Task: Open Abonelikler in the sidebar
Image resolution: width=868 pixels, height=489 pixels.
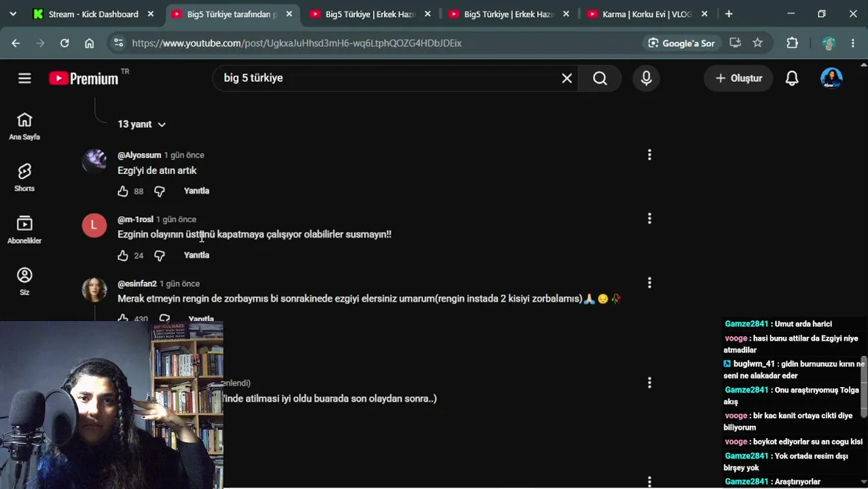Action: tap(24, 230)
